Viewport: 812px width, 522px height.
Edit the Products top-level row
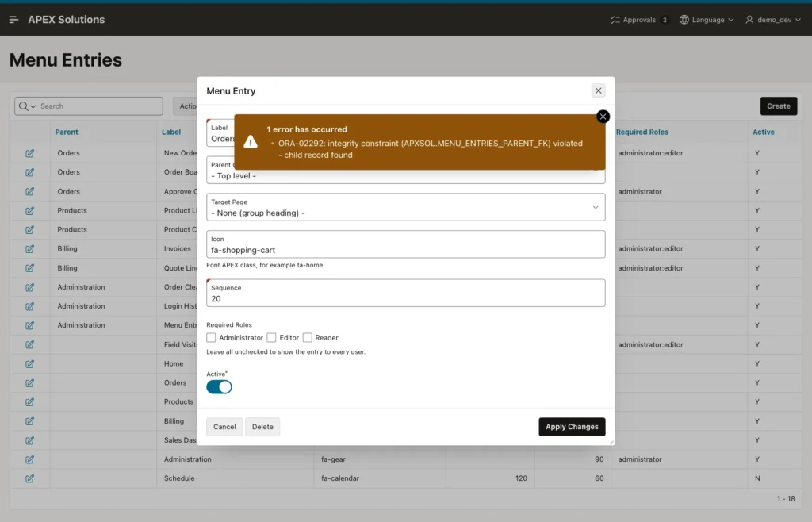point(29,402)
